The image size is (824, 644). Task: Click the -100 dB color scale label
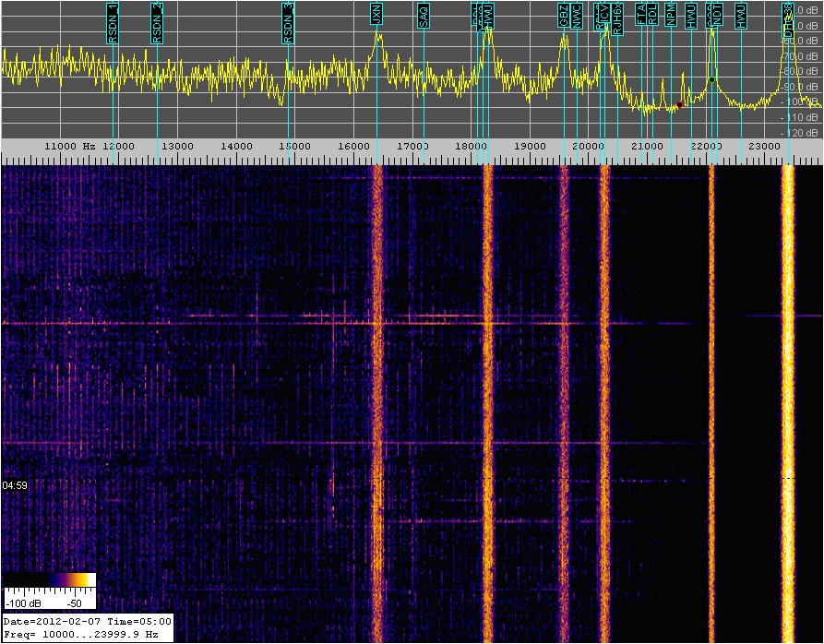pos(22,603)
